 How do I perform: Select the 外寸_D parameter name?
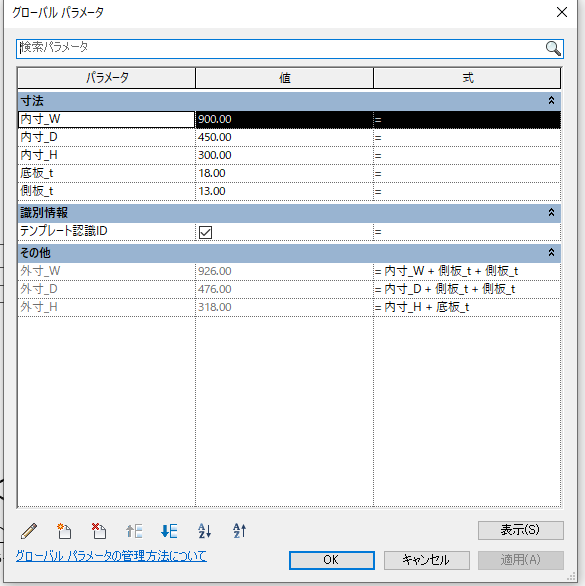point(107,289)
